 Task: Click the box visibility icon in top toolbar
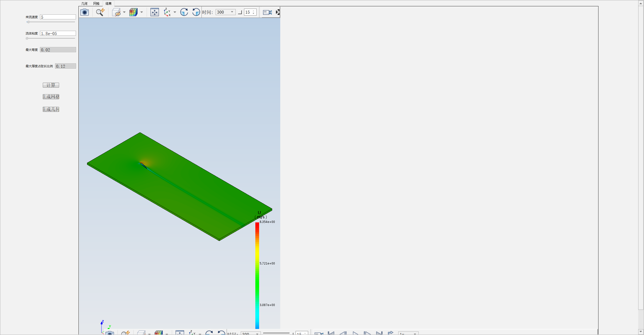[x=116, y=12]
